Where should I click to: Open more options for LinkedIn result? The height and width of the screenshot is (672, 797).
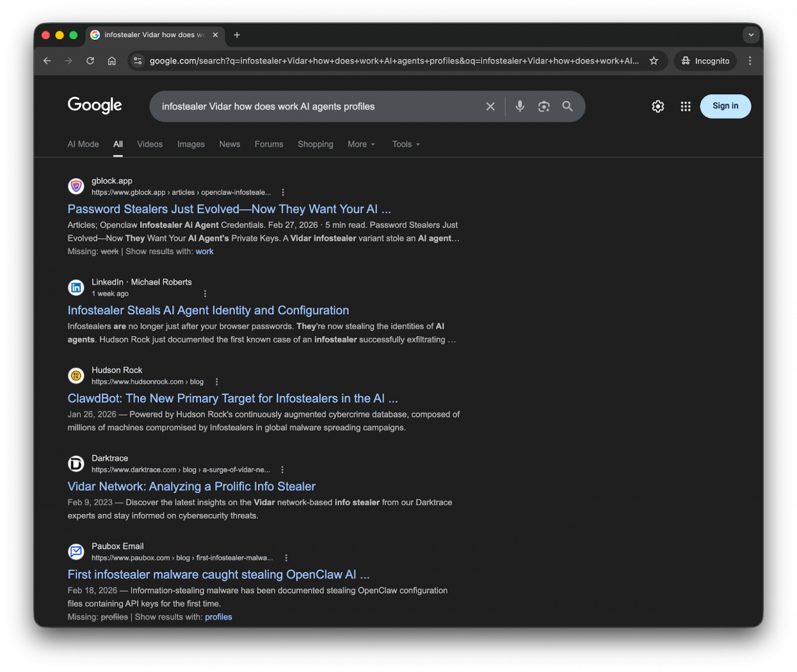coord(205,294)
